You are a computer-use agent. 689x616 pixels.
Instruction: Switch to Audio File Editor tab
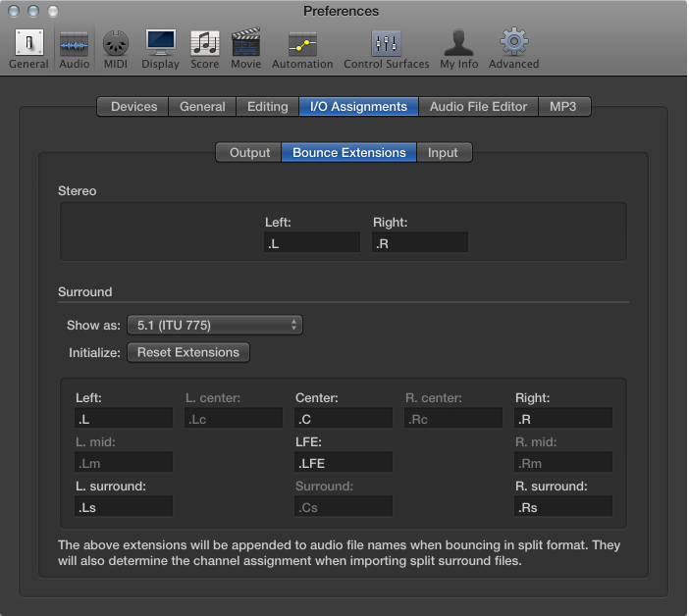(479, 107)
